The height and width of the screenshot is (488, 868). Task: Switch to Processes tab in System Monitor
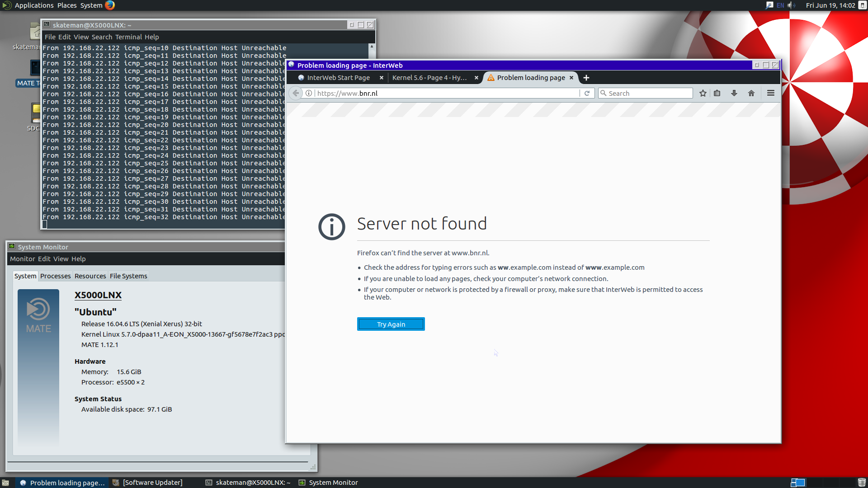point(55,276)
